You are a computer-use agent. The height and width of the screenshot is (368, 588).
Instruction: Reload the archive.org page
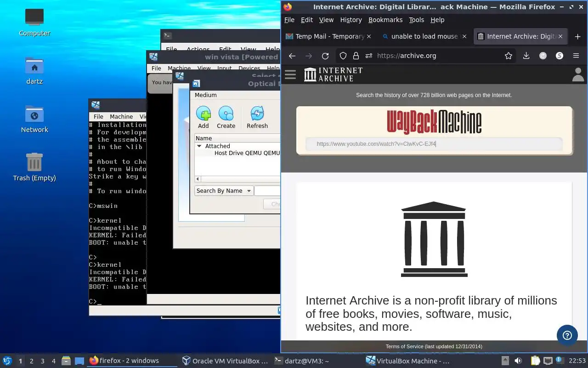point(325,56)
